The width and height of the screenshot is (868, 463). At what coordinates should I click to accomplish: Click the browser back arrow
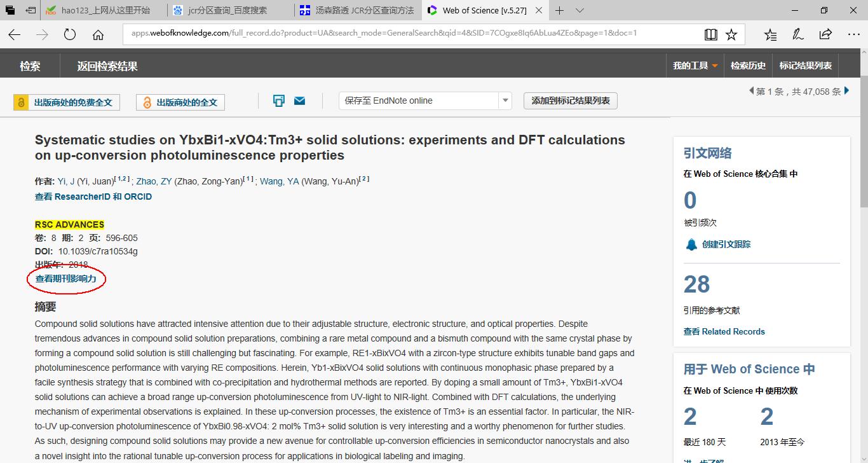click(14, 35)
